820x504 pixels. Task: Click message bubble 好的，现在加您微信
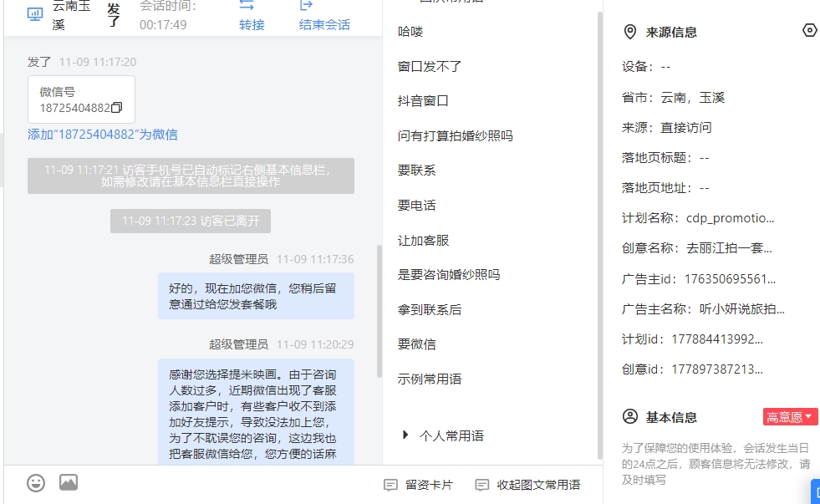(257, 296)
